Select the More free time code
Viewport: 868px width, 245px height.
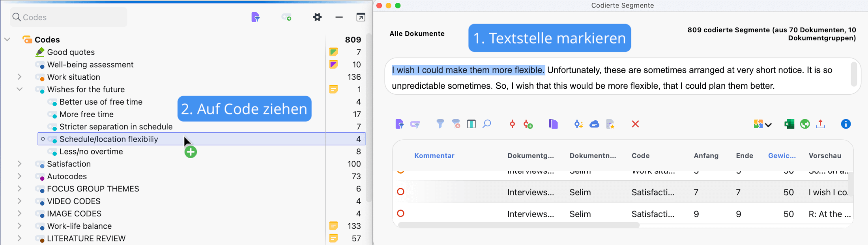pyautogui.click(x=86, y=114)
